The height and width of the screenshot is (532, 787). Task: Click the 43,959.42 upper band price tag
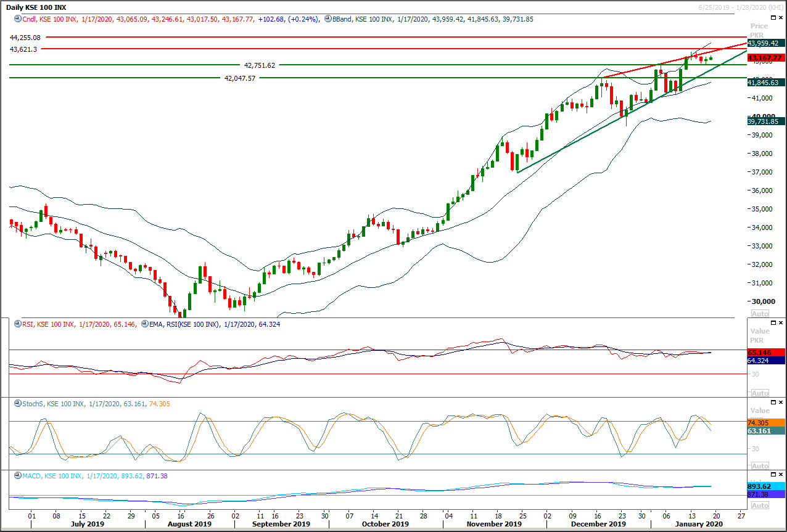[x=767, y=44]
